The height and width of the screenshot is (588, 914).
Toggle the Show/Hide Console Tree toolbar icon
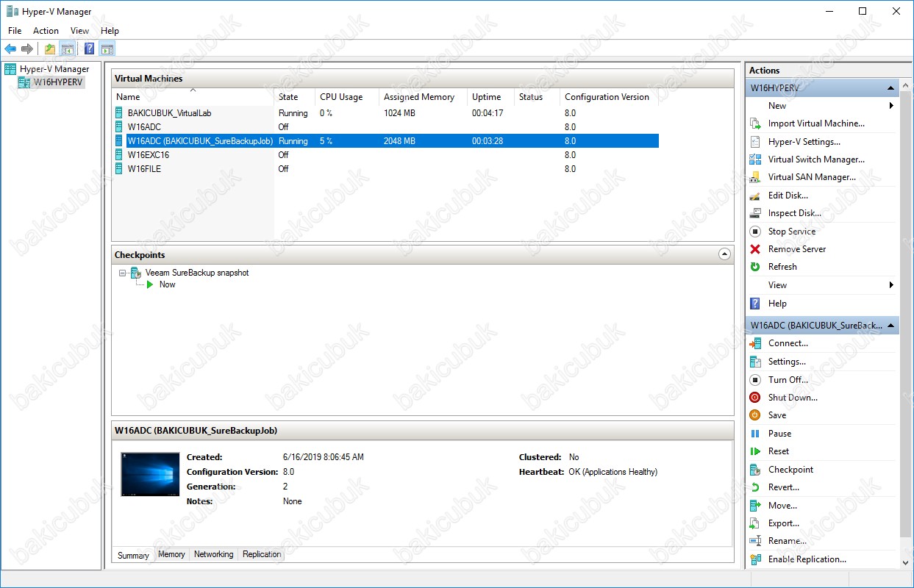[67, 49]
